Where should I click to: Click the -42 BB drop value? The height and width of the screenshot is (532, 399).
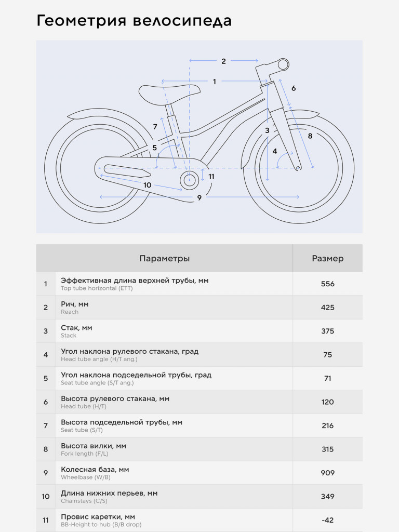tap(327, 520)
